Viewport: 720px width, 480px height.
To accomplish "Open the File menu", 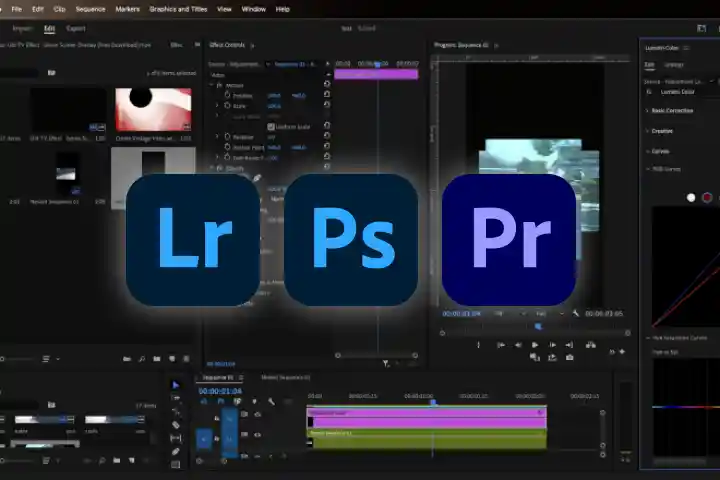I will (17, 9).
